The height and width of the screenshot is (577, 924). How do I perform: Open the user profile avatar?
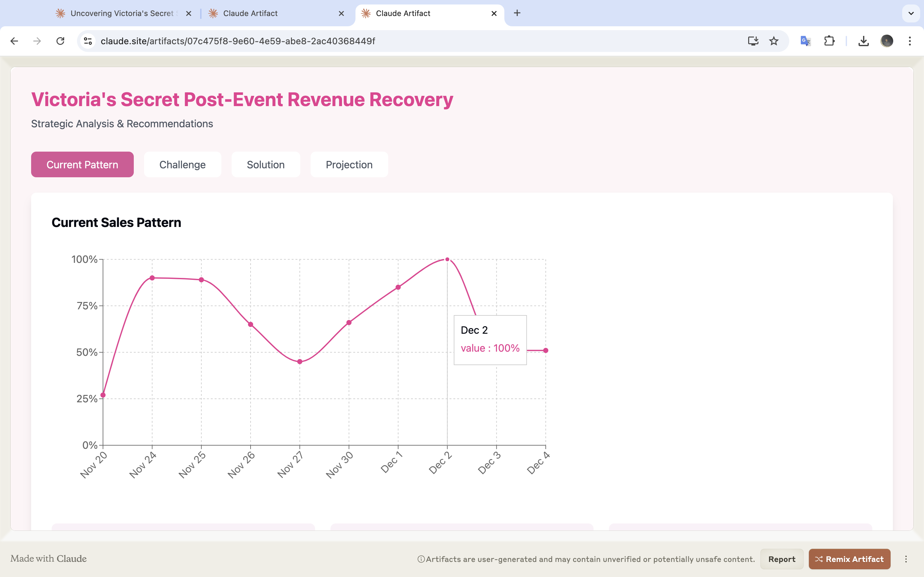point(886,41)
